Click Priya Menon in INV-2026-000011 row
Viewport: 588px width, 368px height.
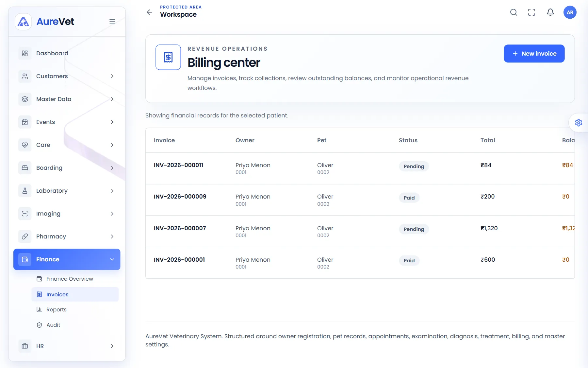(x=253, y=165)
